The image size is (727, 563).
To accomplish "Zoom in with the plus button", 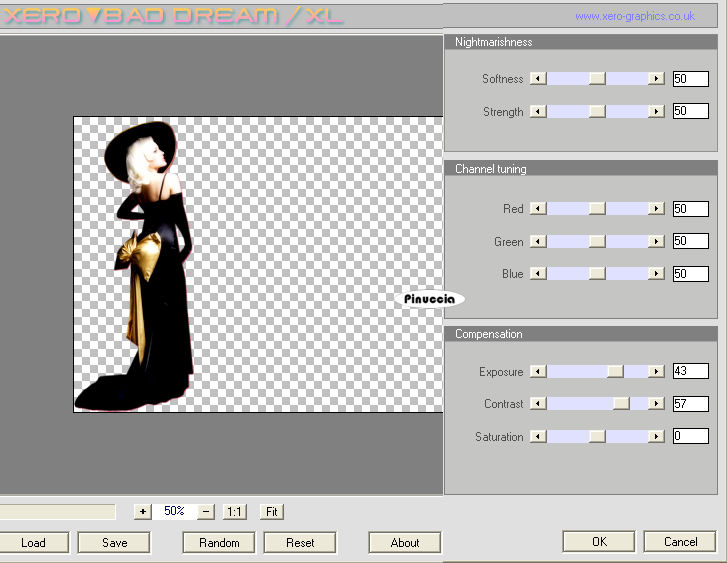I will point(143,512).
